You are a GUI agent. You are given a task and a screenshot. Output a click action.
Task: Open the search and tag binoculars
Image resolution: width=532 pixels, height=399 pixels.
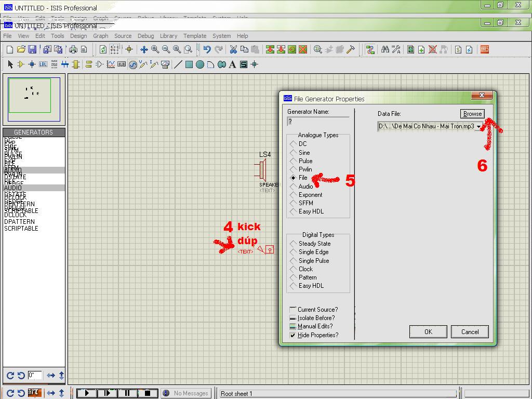(385, 49)
